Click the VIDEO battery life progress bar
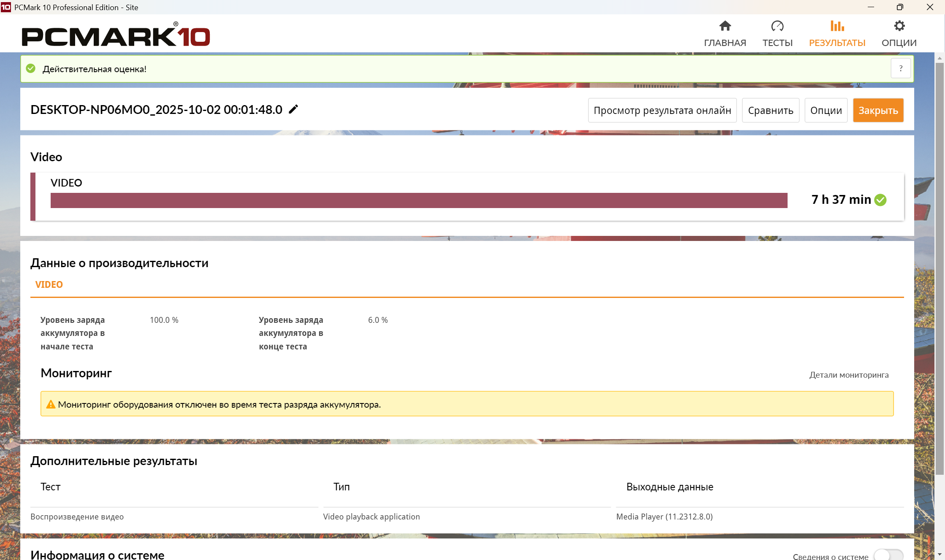The width and height of the screenshot is (945, 560). 419,200
